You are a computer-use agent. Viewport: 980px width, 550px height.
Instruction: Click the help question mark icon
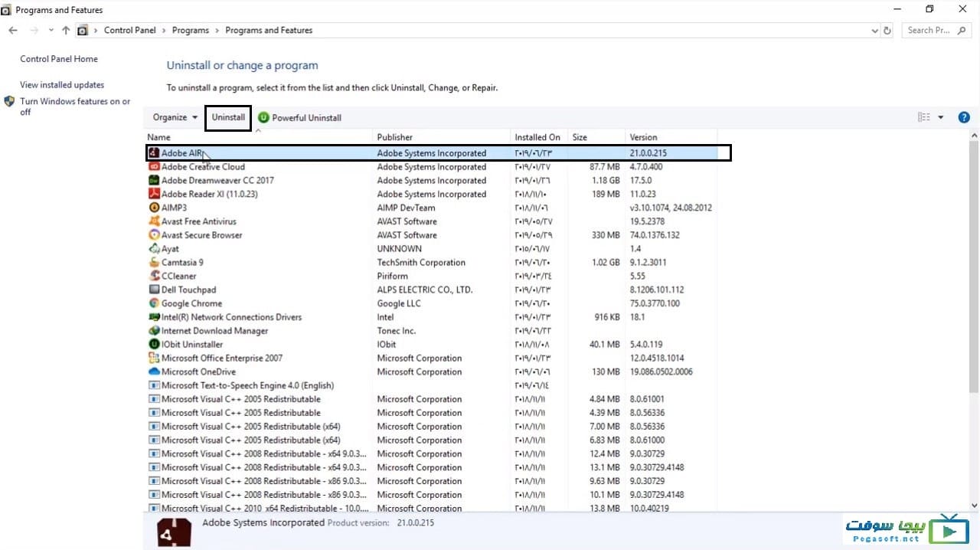click(964, 117)
